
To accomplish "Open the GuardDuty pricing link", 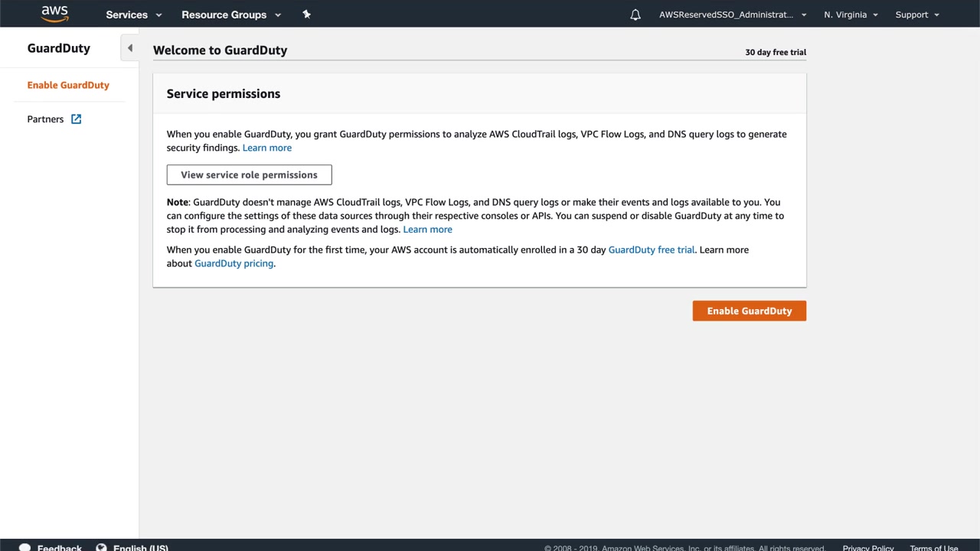I will click(x=234, y=263).
